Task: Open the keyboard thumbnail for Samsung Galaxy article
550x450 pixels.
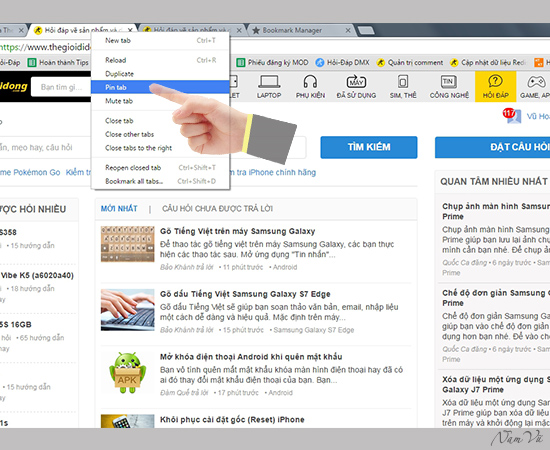Action: (x=128, y=244)
